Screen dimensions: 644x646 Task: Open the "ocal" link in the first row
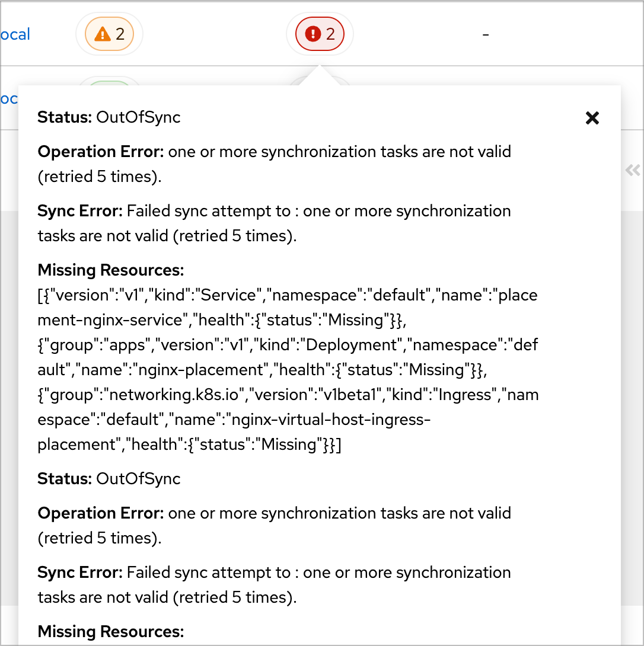(x=15, y=34)
